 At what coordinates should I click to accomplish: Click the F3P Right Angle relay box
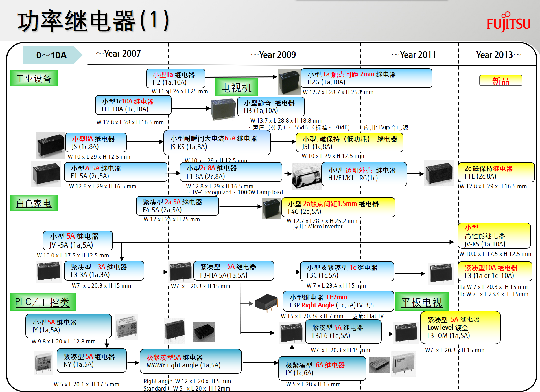pos(338,301)
